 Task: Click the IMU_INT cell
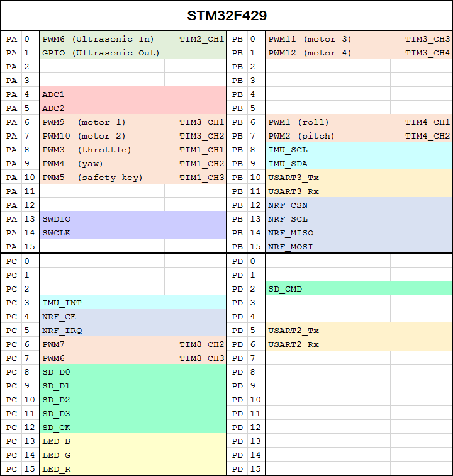tap(133, 303)
